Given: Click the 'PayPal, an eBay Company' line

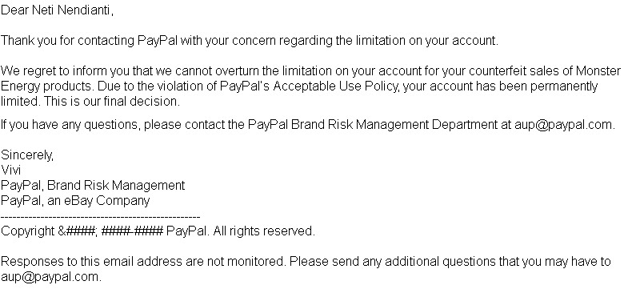Looking at the screenshot, I should [75, 201].
